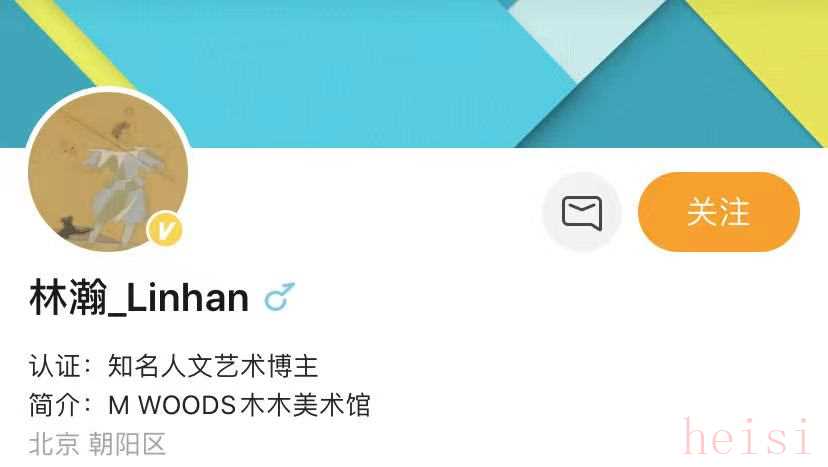Click the 简介 label
The image size is (828, 467).
(55, 405)
